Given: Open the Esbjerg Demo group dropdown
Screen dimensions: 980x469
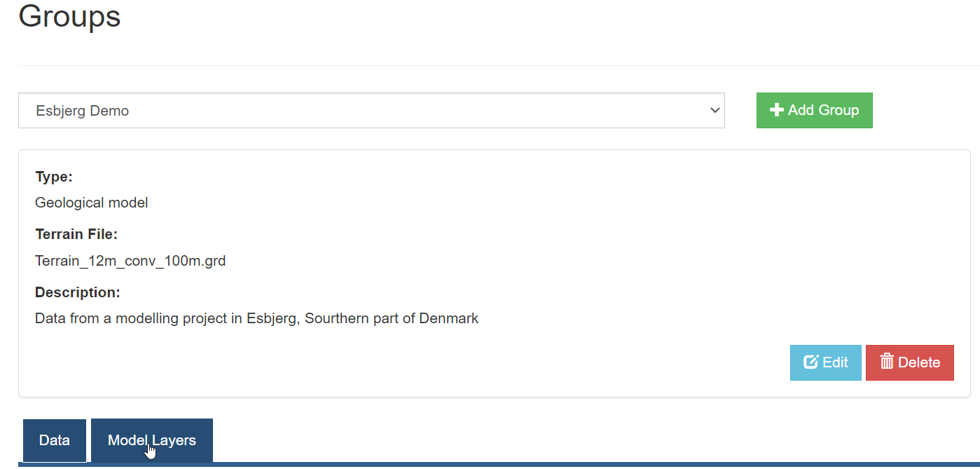Looking at the screenshot, I should point(371,111).
